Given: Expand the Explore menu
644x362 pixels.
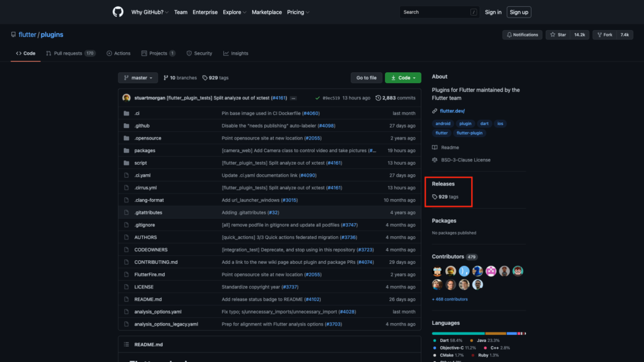Looking at the screenshot, I should [x=235, y=13].
